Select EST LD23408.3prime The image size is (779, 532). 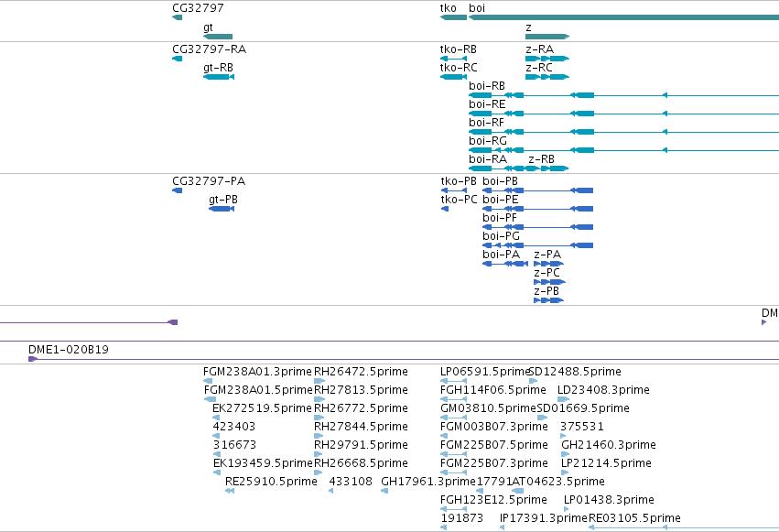[563, 399]
